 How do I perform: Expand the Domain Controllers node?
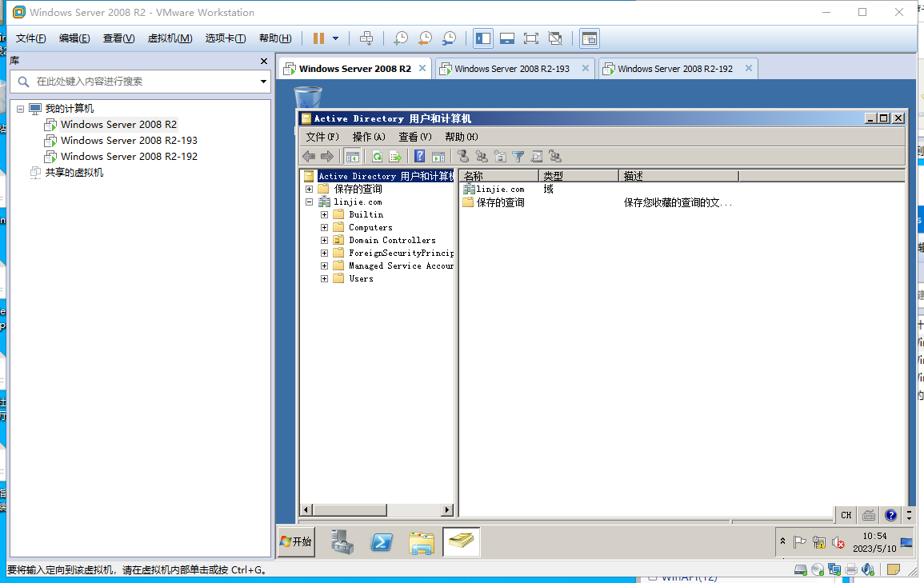(x=324, y=240)
